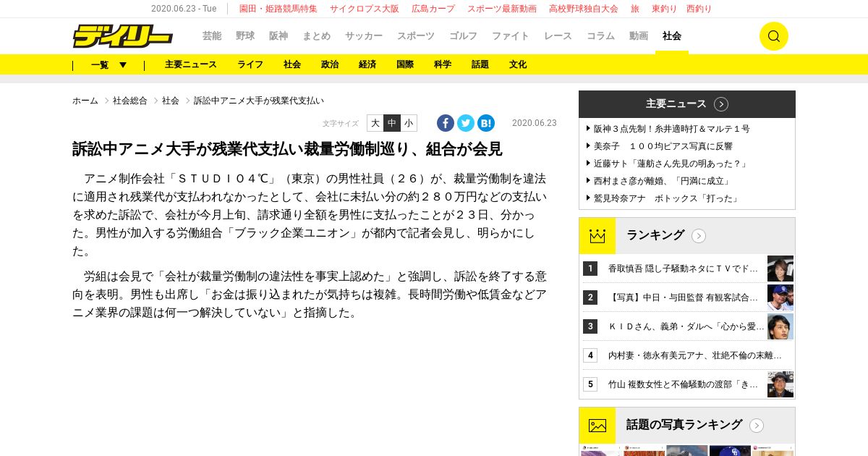The image size is (868, 456).
Task: Open 広島カープ top link
Action: (x=433, y=9)
